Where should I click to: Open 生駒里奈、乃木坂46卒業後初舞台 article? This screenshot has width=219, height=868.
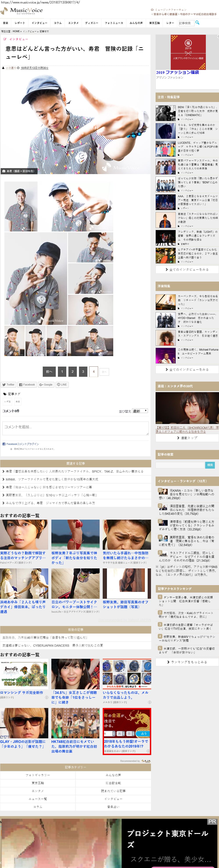[45, 637]
